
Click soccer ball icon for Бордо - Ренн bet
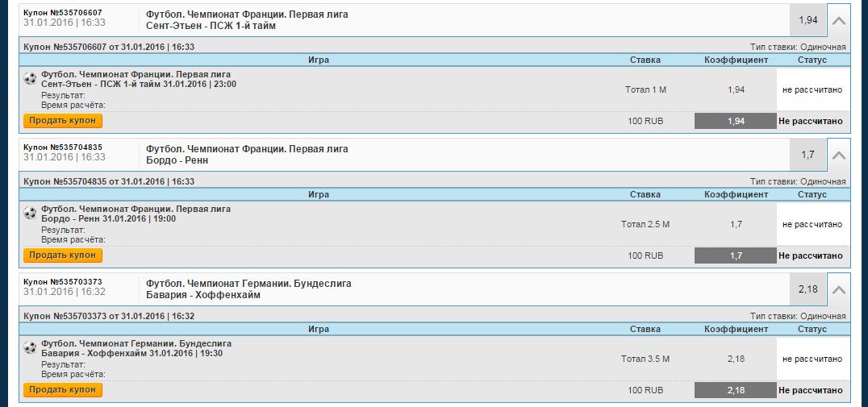(30, 213)
